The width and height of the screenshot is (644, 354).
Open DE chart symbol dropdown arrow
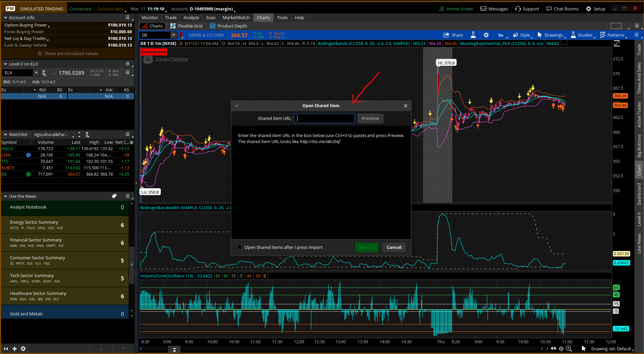(x=174, y=35)
